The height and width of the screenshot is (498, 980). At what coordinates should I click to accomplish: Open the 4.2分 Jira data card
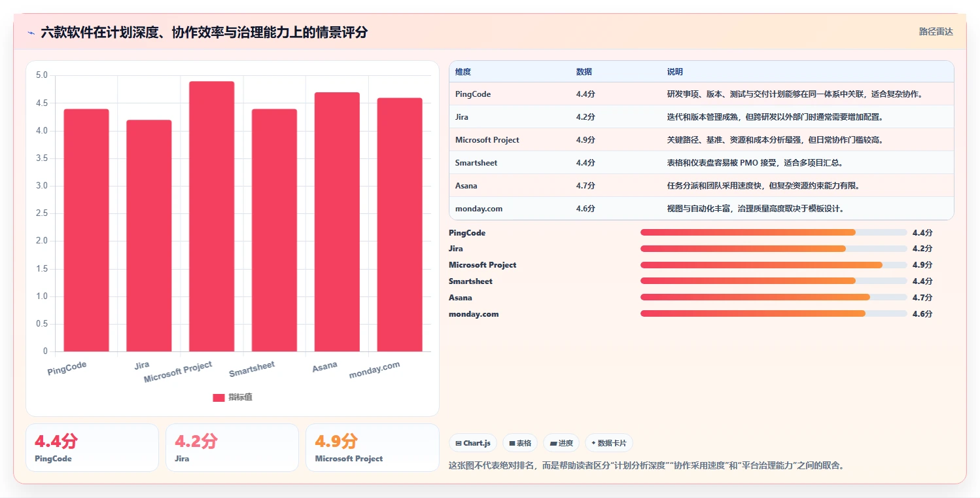pos(232,448)
